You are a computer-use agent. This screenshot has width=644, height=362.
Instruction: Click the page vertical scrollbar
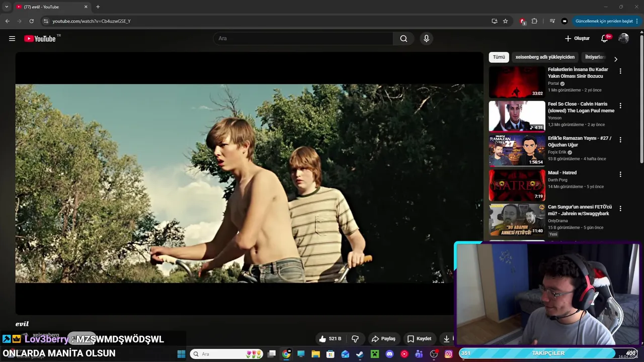[641, 99]
